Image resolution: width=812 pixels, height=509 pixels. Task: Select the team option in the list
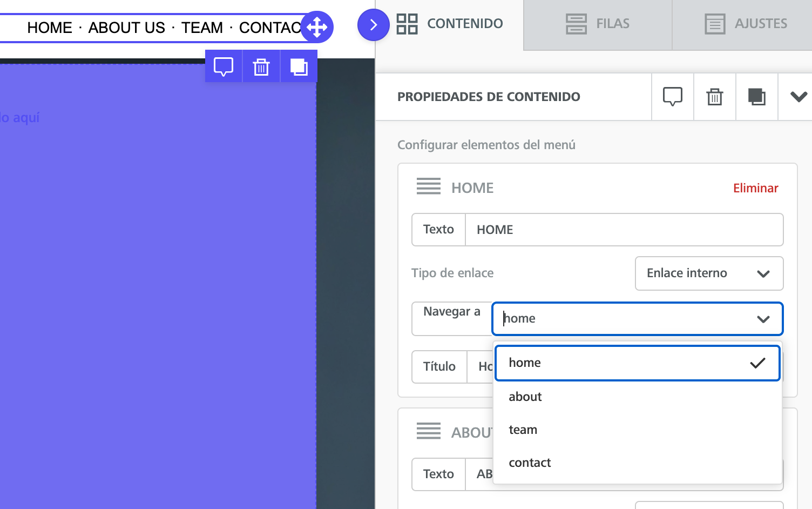(x=637, y=430)
